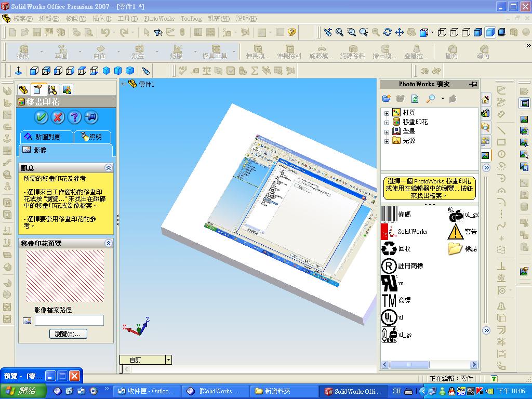Expand the 光源 tree node
Image resolution: width=532 pixels, height=399 pixels.
(387, 141)
